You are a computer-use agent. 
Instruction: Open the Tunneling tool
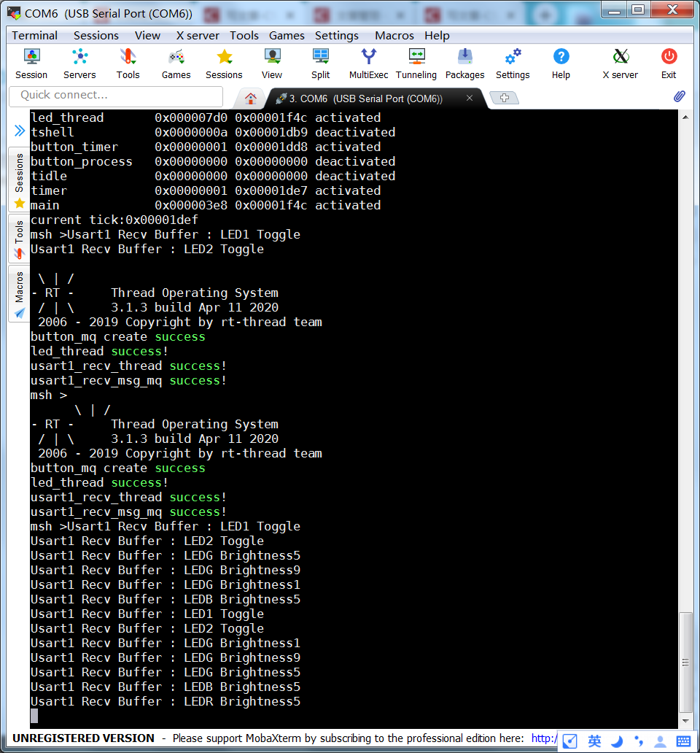click(416, 63)
